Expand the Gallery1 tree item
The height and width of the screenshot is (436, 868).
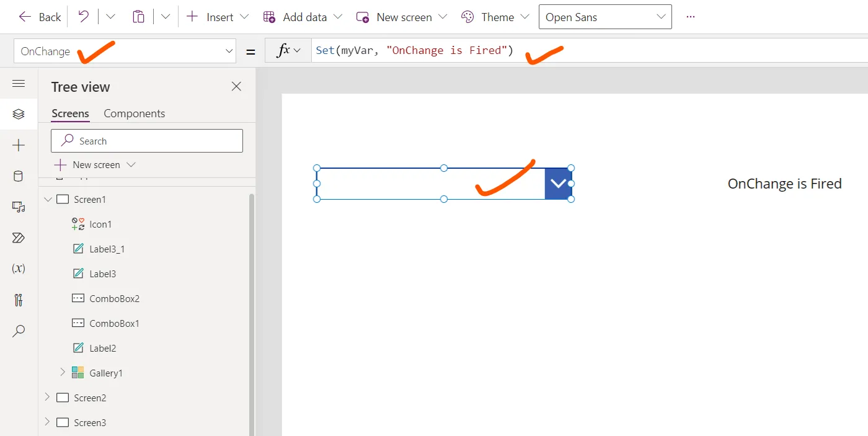point(61,373)
